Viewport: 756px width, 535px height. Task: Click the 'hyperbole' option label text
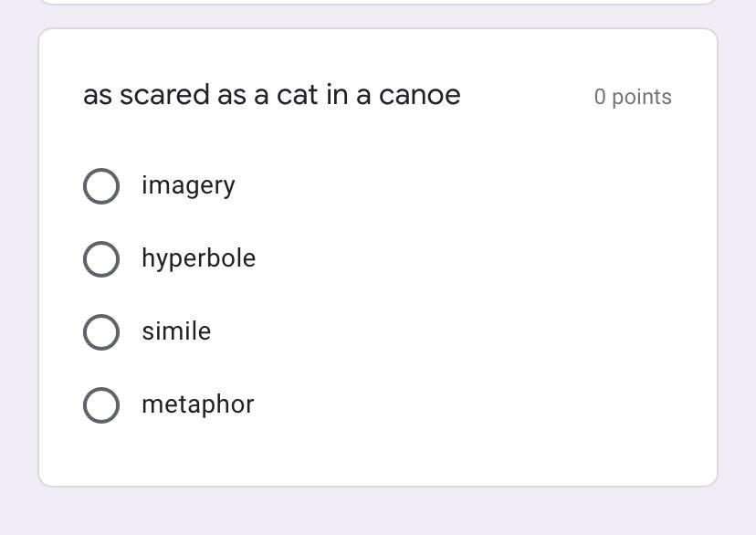coord(198,258)
